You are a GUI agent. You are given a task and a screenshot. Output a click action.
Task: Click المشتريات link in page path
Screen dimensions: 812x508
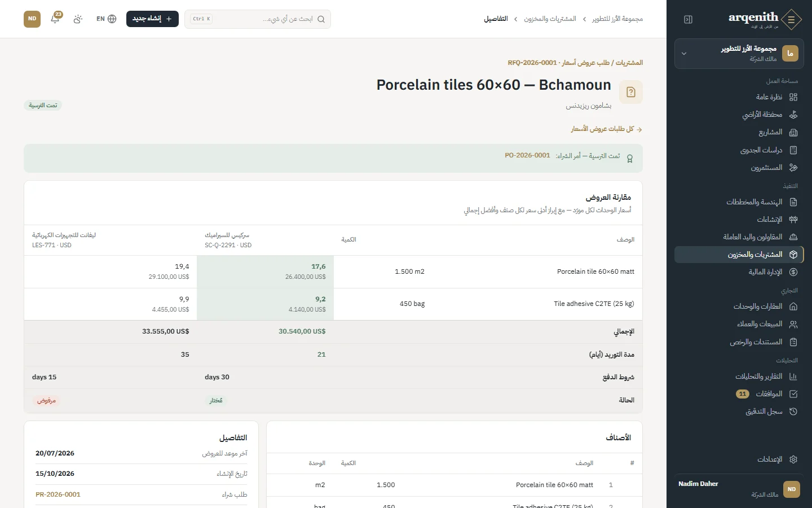(629, 63)
